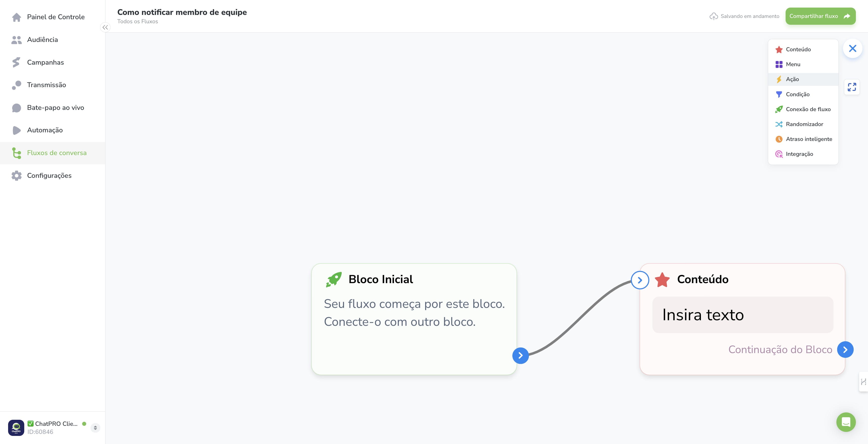Viewport: 868px width, 444px height.
Task: Open Painel de Controle home icon
Action: pyautogui.click(x=16, y=17)
